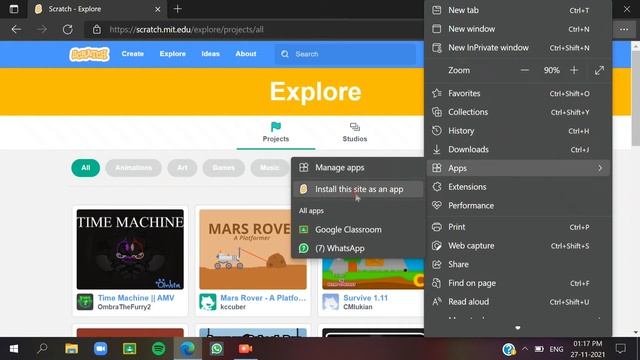
Task: Click Ideas in the Scratch navbar
Action: point(211,54)
